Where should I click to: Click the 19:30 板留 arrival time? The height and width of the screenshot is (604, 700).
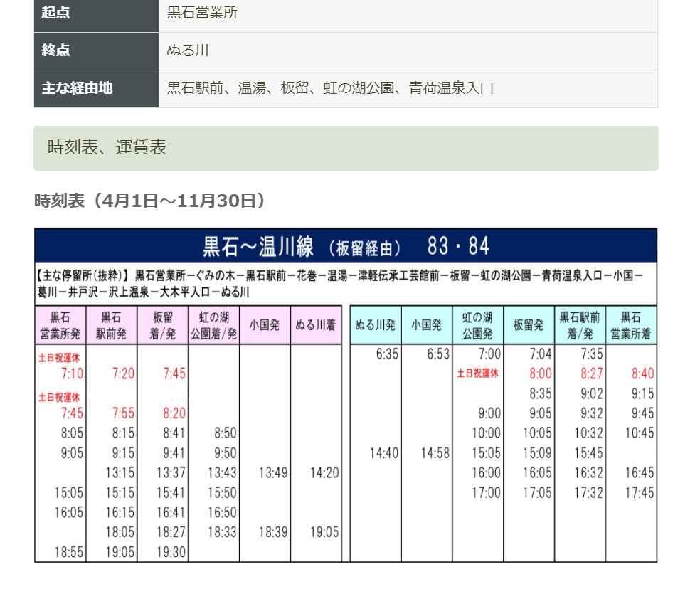171,552
